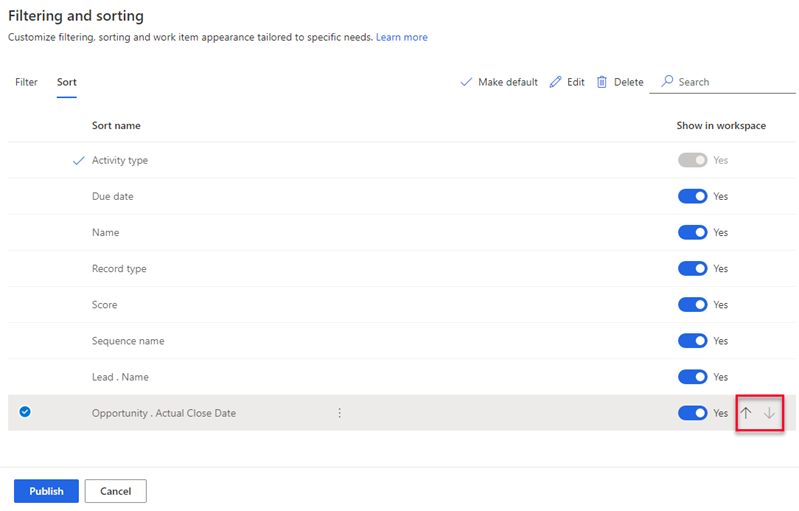The width and height of the screenshot is (799, 511).
Task: Click the Publish button
Action: (x=46, y=491)
